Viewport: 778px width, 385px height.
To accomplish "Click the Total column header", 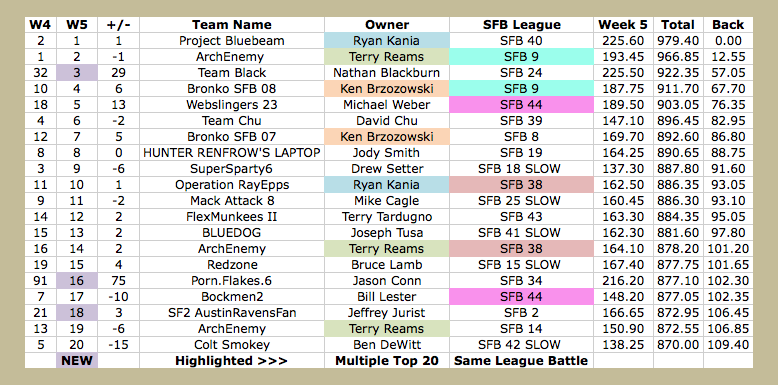I will [x=678, y=25].
